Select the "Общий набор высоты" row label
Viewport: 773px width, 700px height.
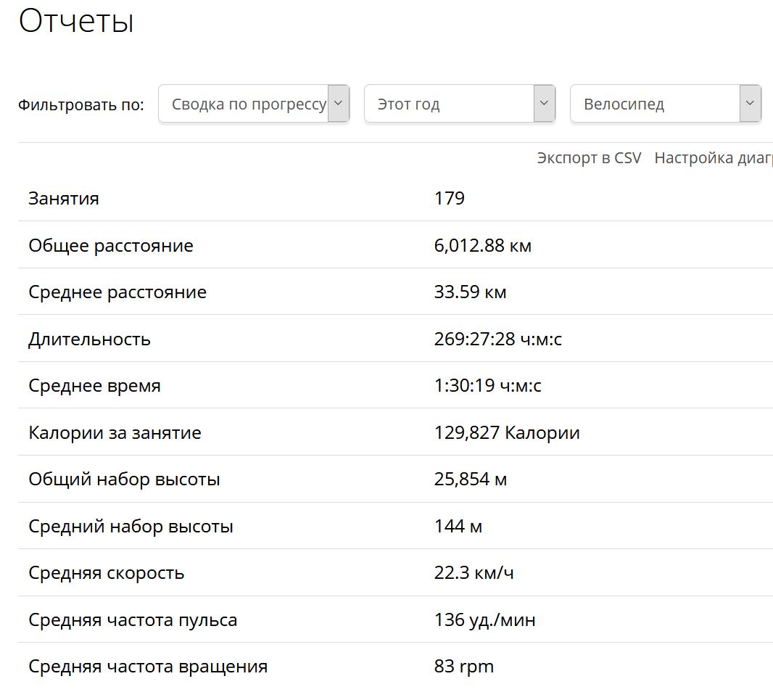click(124, 479)
